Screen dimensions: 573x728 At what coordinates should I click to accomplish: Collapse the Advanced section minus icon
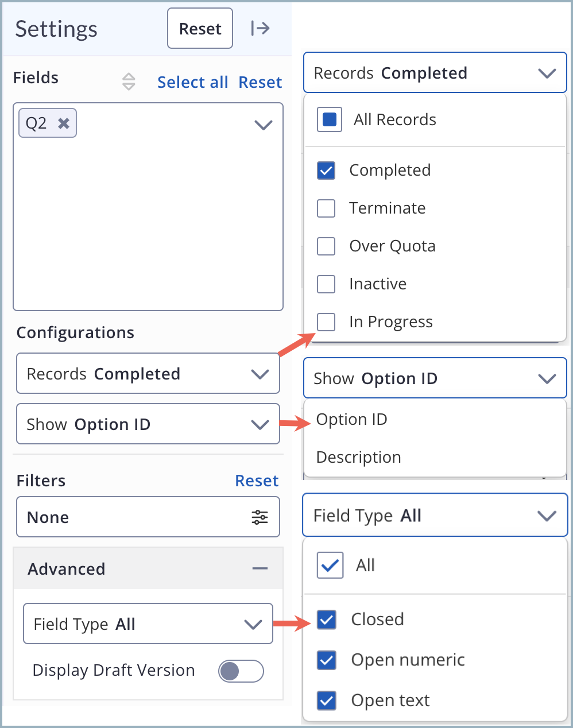pos(260,568)
